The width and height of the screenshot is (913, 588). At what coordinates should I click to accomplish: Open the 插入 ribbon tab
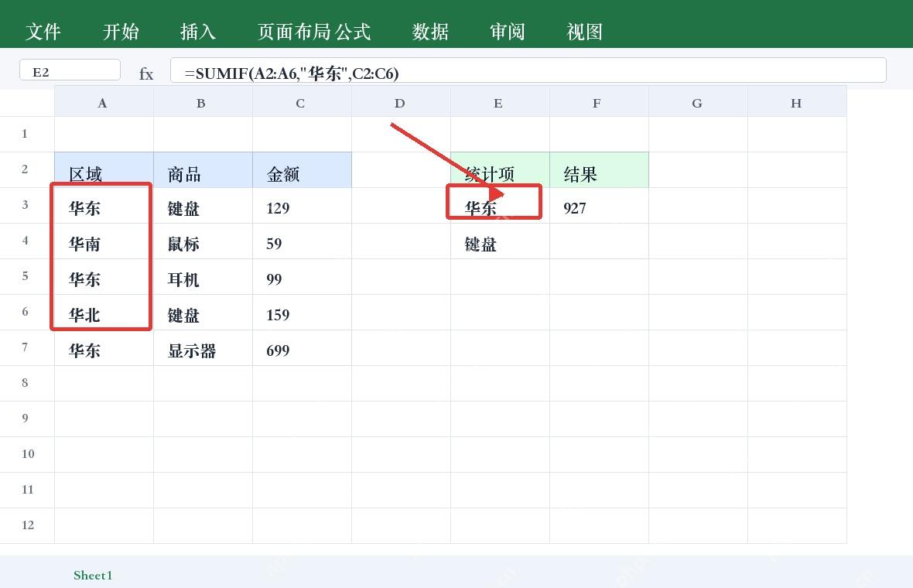pyautogui.click(x=198, y=32)
